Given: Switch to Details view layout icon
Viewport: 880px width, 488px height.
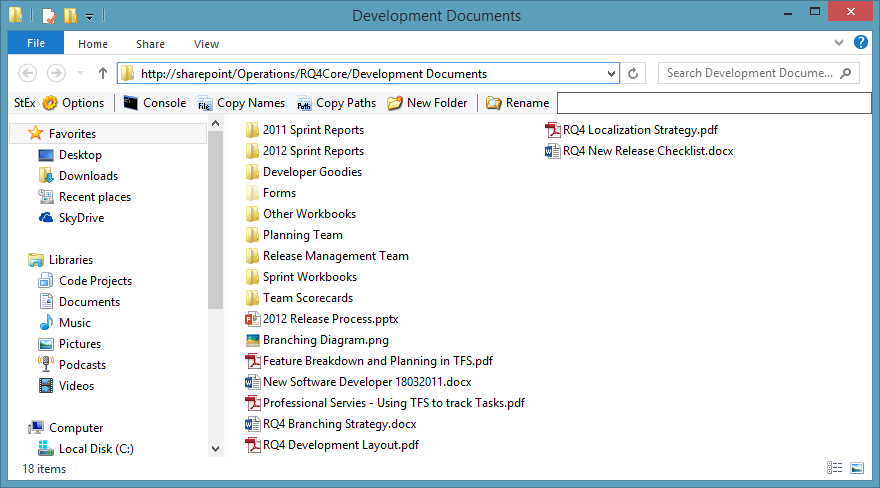Looking at the screenshot, I should [835, 468].
